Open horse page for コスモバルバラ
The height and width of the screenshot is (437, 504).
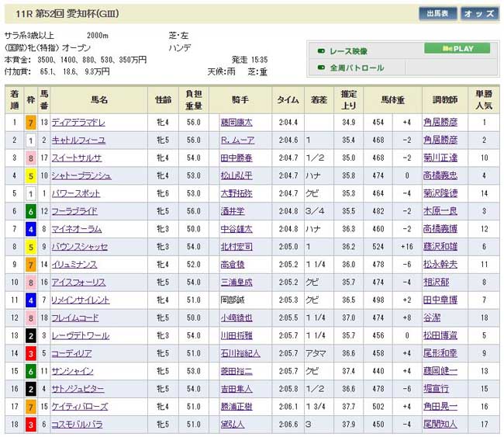[78, 425]
